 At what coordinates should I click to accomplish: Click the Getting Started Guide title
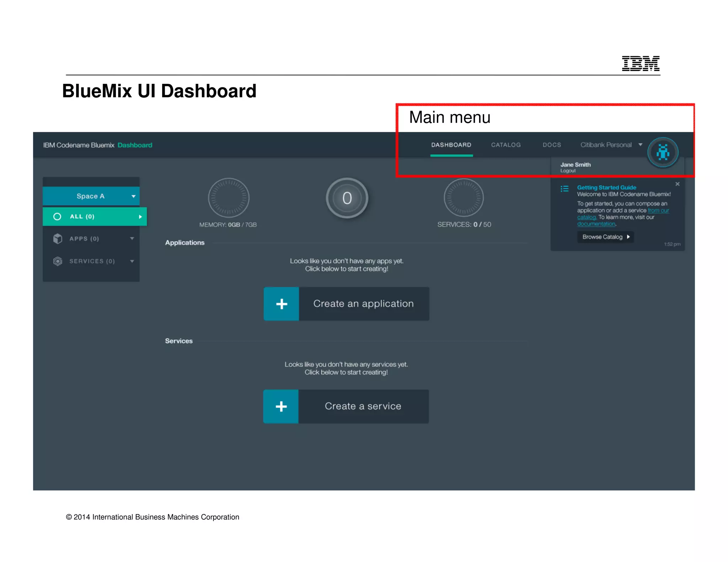606,187
